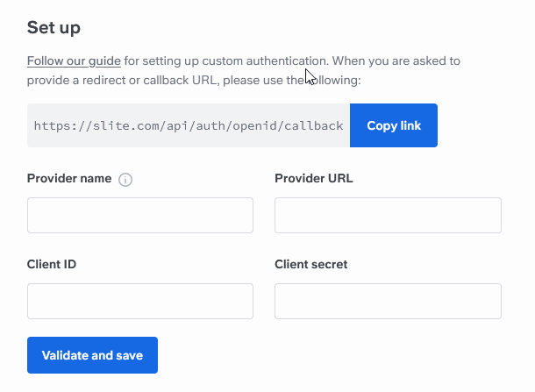Click the "Client ID" label text
The height and width of the screenshot is (392, 535).
pos(52,264)
